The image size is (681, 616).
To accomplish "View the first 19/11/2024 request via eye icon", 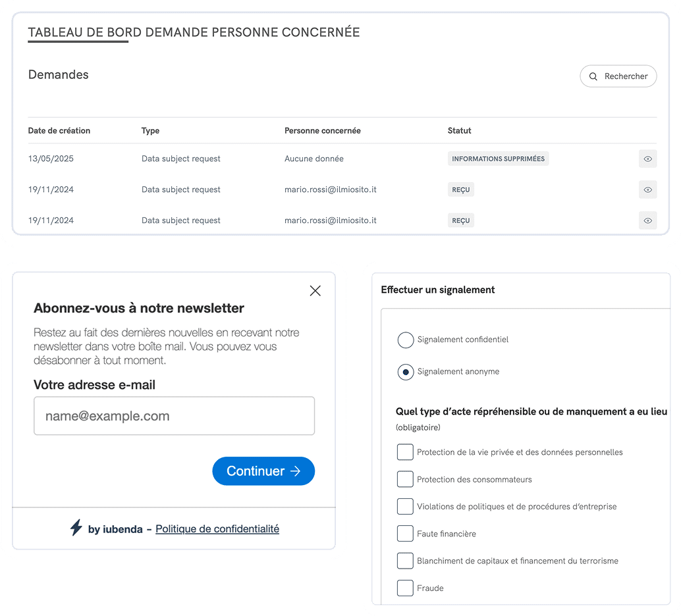I will tap(647, 190).
